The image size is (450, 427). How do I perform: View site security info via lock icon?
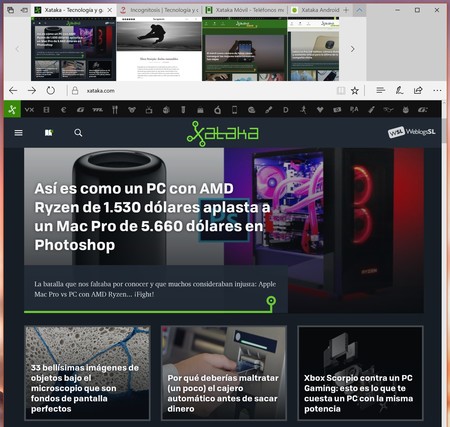(x=75, y=91)
